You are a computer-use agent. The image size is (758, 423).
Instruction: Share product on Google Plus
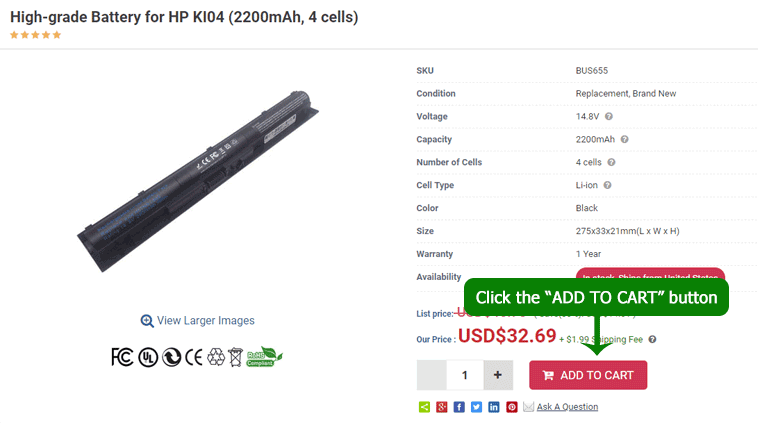[441, 407]
